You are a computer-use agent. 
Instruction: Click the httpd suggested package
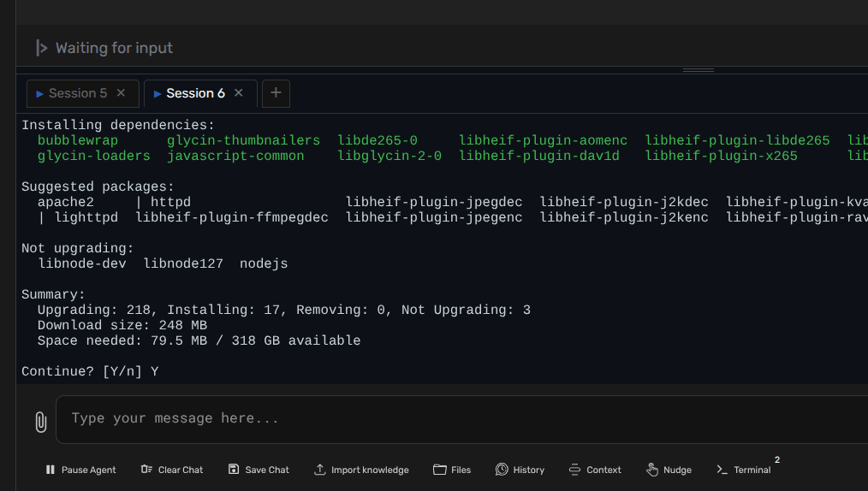point(170,203)
